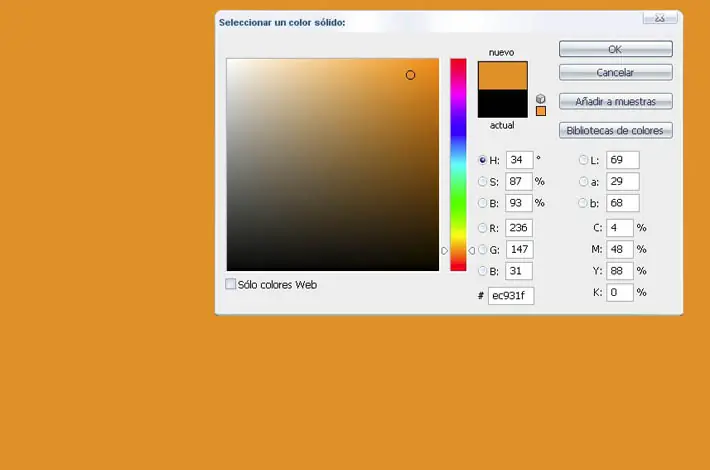Click the K black field showing 0
Screen dimensions: 710x470
(619, 293)
